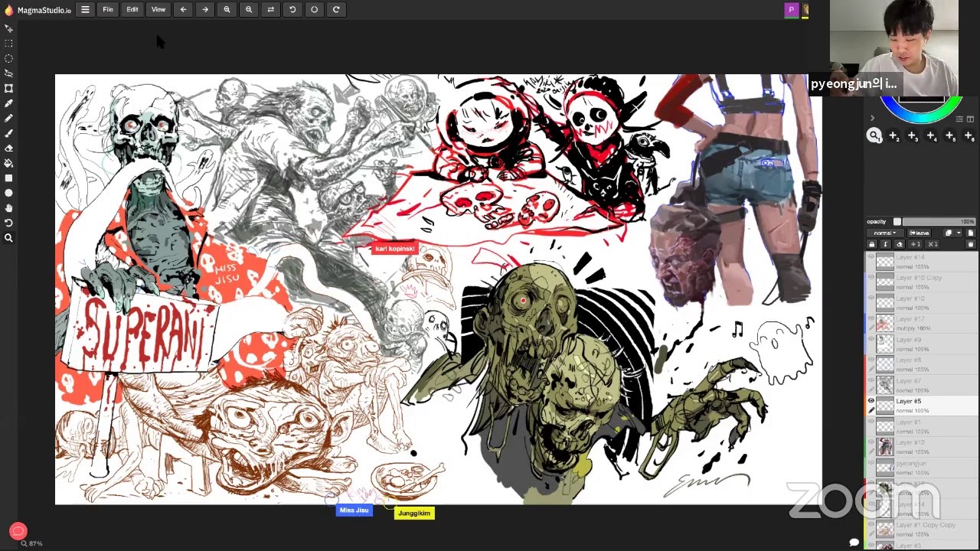Viewport: 980px width, 551px height.
Task: Click the clear layer eraser button
Action: (x=900, y=244)
